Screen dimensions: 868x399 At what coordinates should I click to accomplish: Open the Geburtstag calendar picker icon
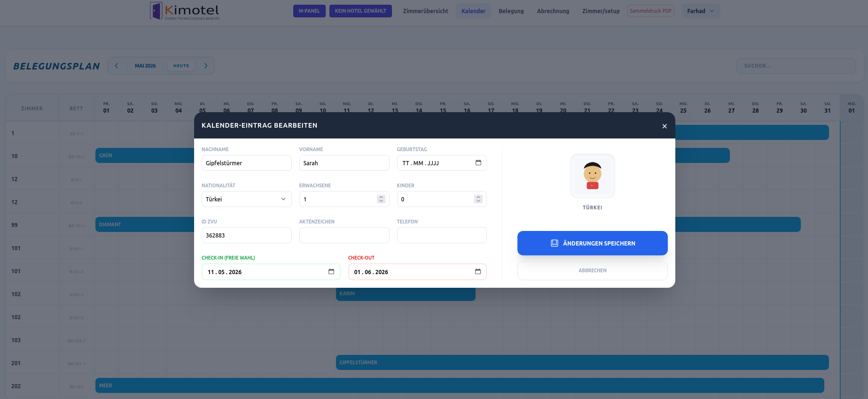coord(478,163)
